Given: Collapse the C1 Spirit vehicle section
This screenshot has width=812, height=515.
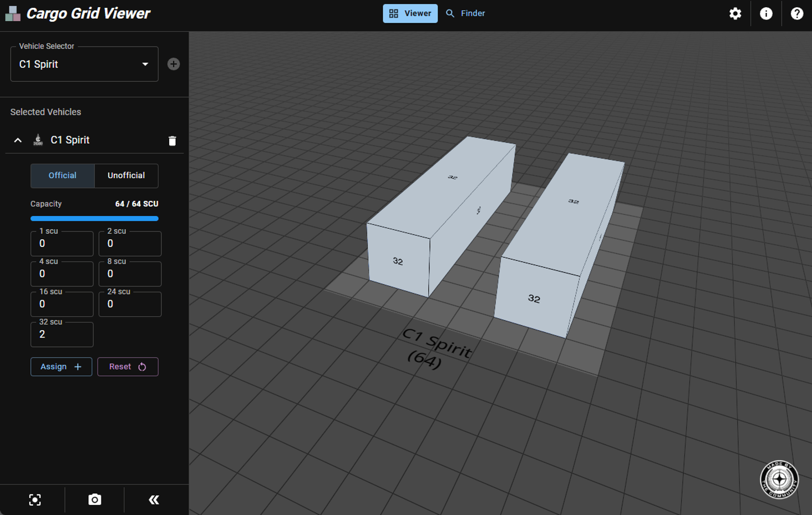Looking at the screenshot, I should coord(18,140).
